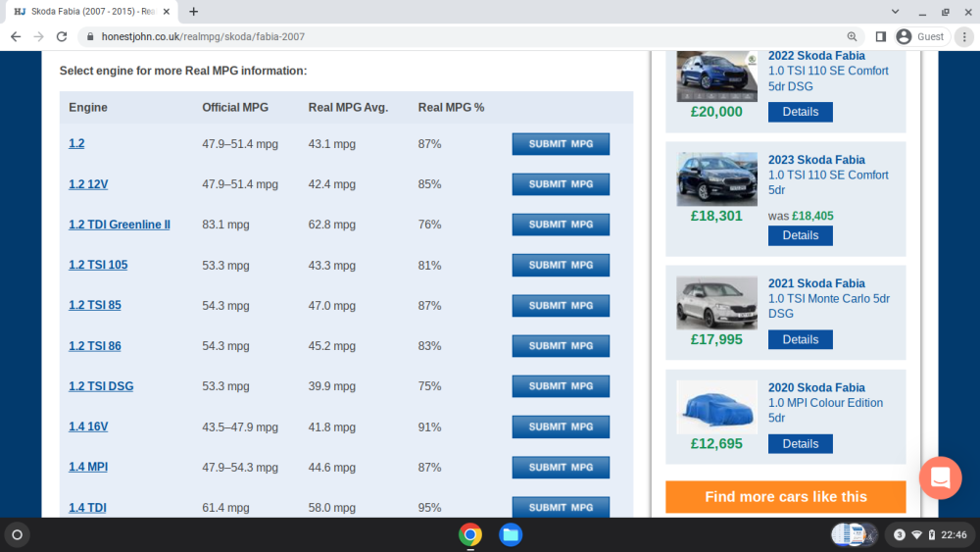Screen dimensions: 980x552
Task: Open the Files app from the shelf
Action: pos(511,535)
